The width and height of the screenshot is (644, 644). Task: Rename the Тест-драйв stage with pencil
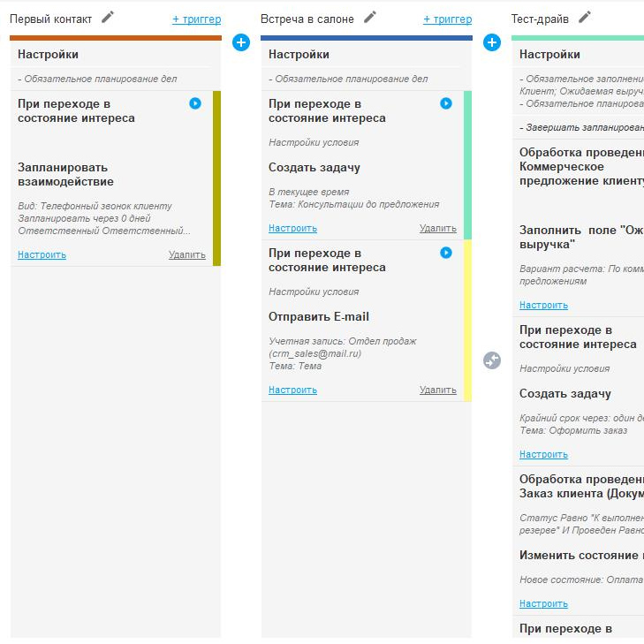(x=585, y=17)
